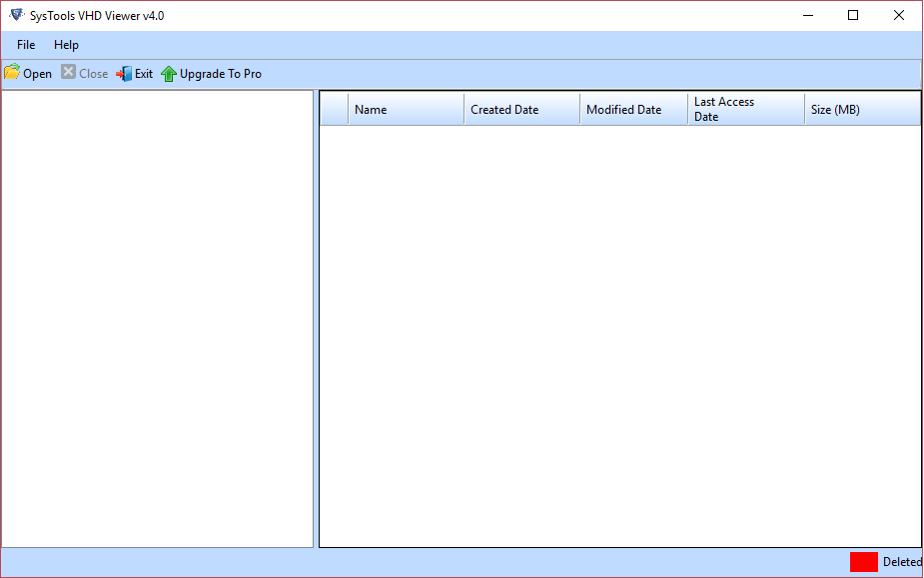Open the File menu

pos(26,45)
